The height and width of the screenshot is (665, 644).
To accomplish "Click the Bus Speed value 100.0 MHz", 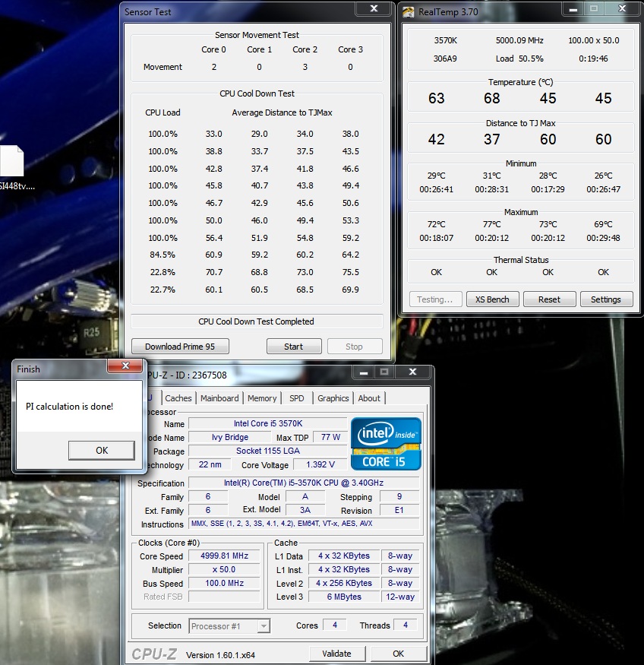I will [x=225, y=583].
